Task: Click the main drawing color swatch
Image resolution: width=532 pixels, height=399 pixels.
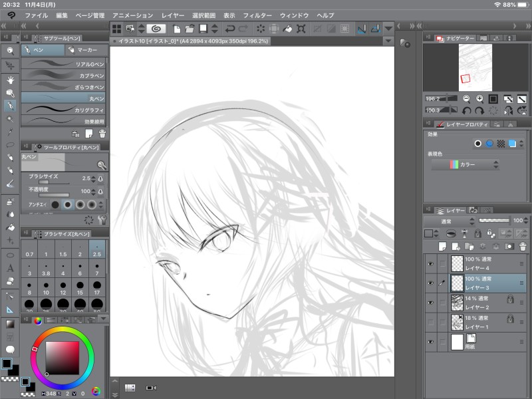Action: [7, 363]
